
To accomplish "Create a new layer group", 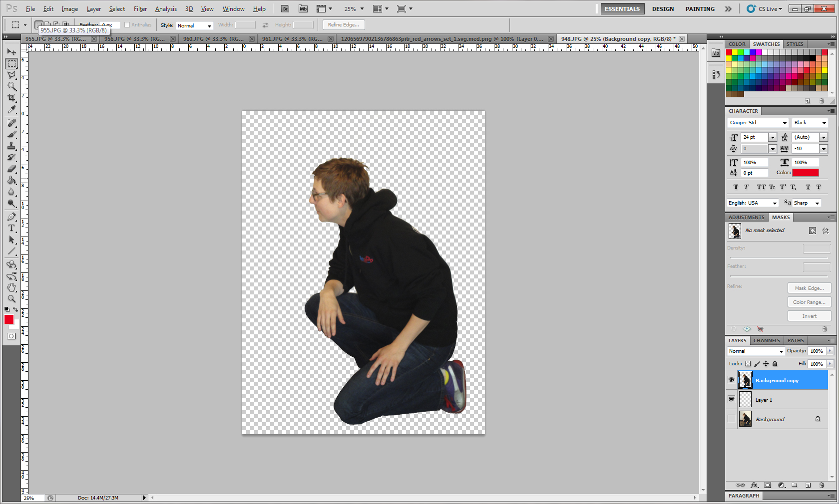I will point(795,485).
